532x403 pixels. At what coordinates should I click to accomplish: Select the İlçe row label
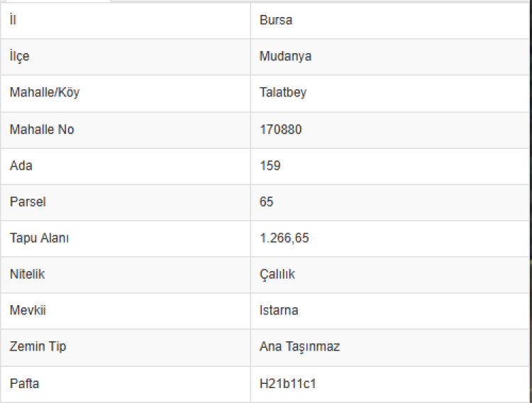tap(20, 56)
